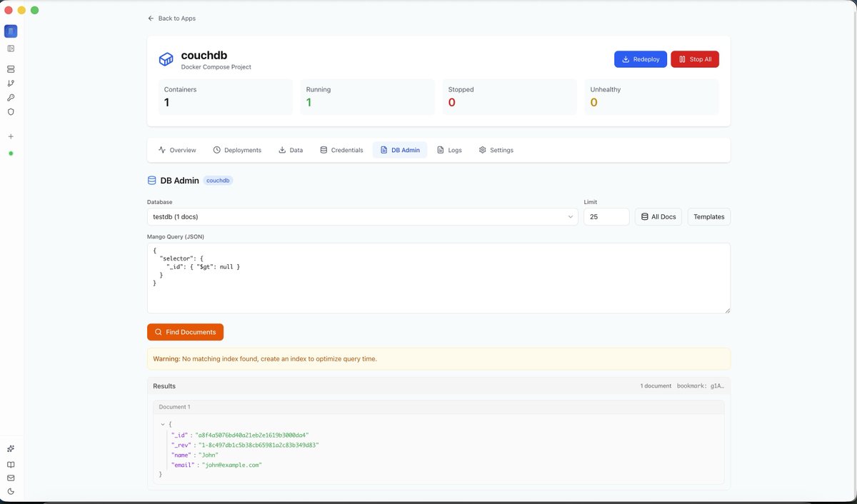Switch to the Data tab
857x504 pixels.
(x=291, y=150)
